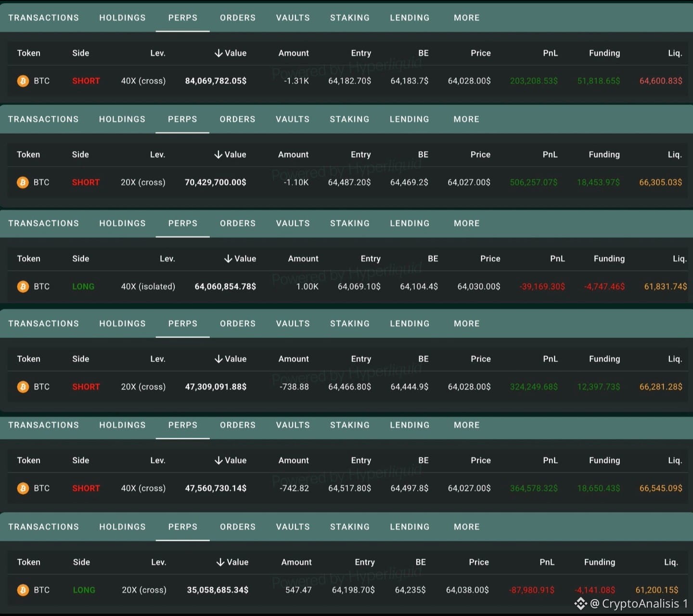Click the break-even value 64,444.9$

(x=410, y=387)
